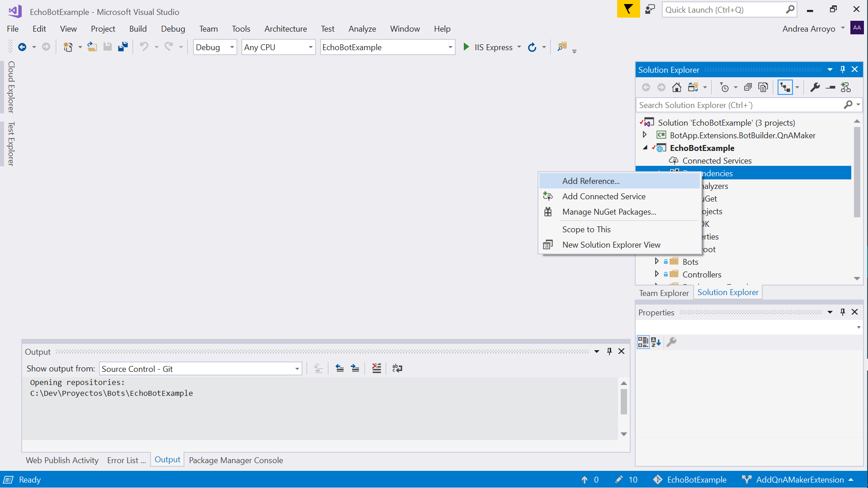Click New Solution Explorer View option
This screenshot has width=868, height=488.
(x=611, y=244)
